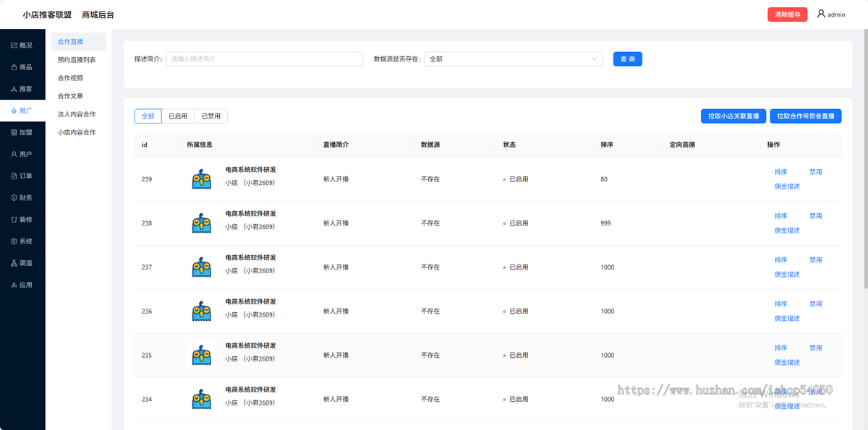Screen dimensions: 868x430
Task: Click 禁用 link for row 239
Action: pos(815,172)
